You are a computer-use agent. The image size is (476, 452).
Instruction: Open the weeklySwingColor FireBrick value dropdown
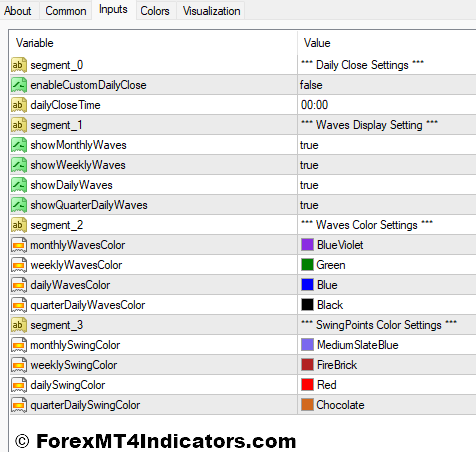[387, 365]
